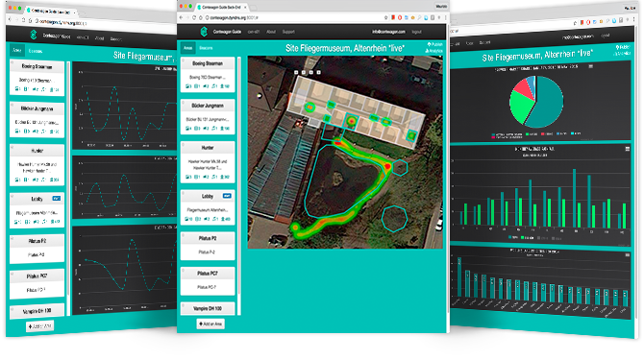The width and height of the screenshot is (644, 360).
Task: Switch to the Beacons tab in center window
Action: 207,48
